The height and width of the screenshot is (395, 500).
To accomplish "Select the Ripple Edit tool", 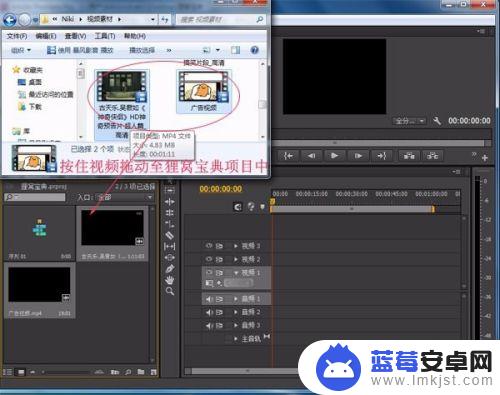I will tap(170, 202).
